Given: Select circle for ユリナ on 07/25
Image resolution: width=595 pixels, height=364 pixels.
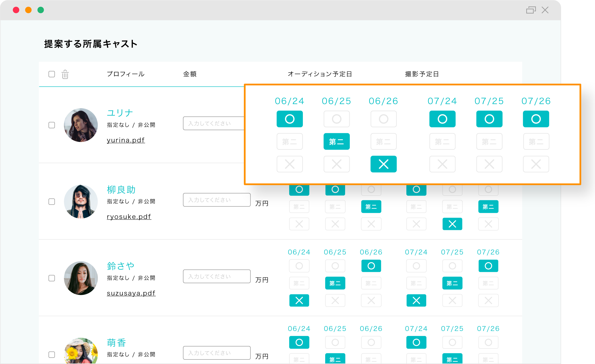Looking at the screenshot, I should point(489,119).
